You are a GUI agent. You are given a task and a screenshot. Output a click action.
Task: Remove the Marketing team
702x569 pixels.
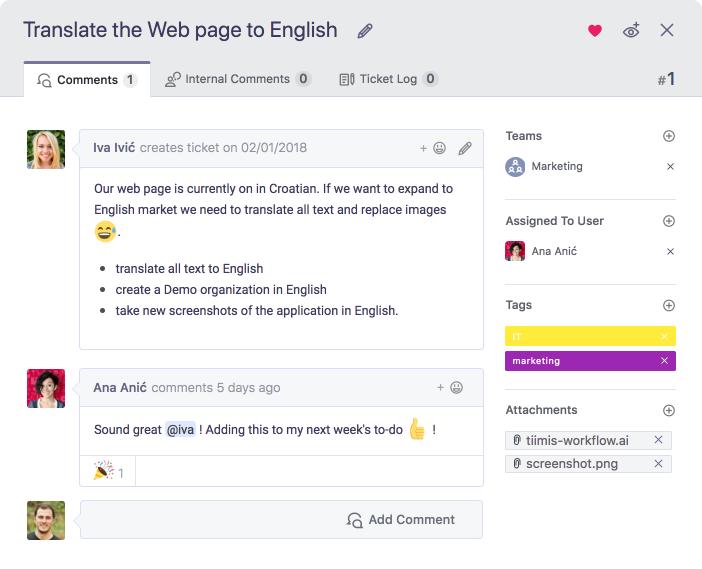point(670,167)
